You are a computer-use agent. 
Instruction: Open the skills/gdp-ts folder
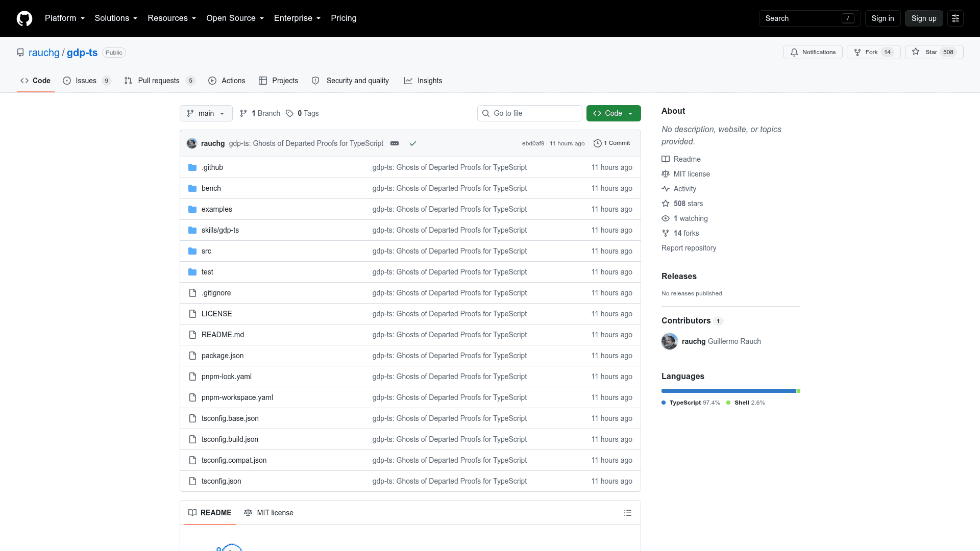pyautogui.click(x=220, y=230)
